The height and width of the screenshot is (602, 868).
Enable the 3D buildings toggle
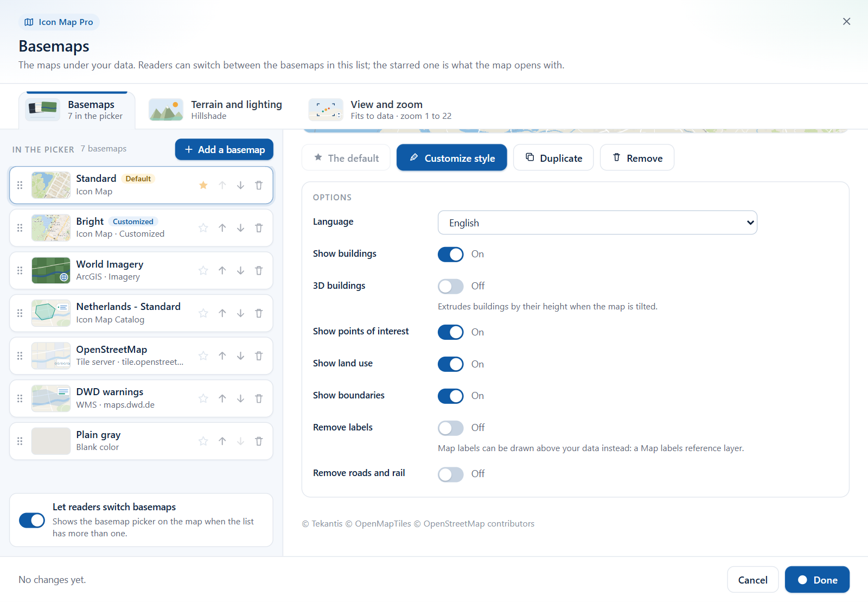451,286
